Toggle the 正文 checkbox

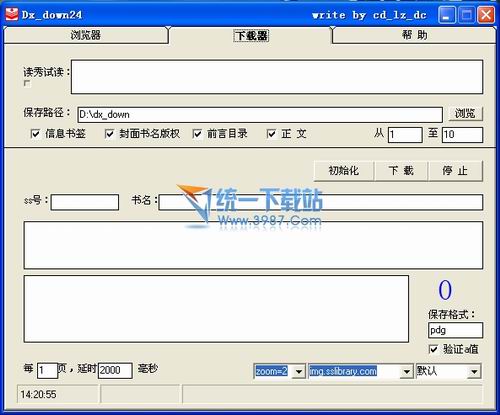(x=271, y=134)
